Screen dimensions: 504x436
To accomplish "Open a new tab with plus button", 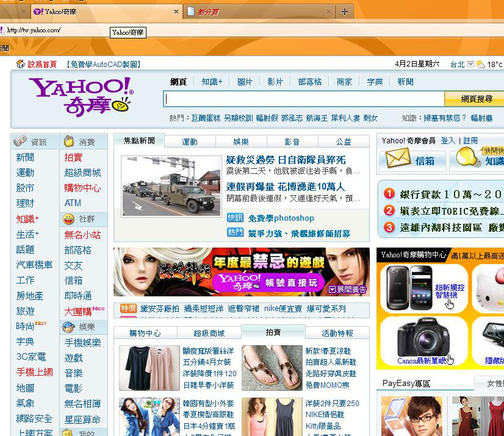I will [x=345, y=12].
